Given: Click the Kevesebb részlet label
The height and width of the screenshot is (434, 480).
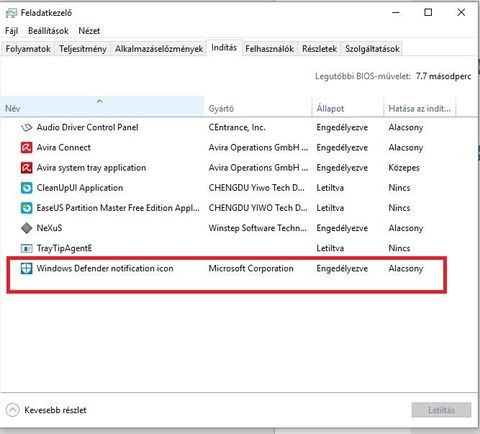Looking at the screenshot, I should pyautogui.click(x=55, y=410).
